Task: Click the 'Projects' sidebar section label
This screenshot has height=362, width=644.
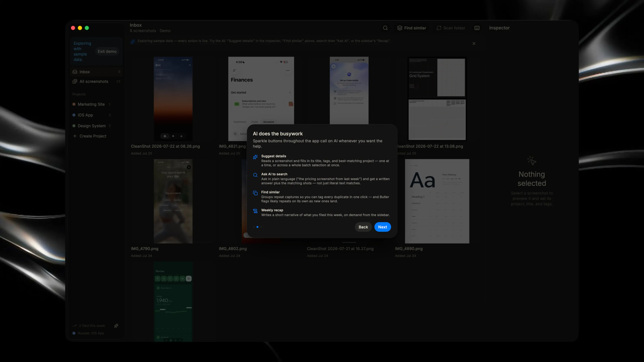Action: pos(79,94)
